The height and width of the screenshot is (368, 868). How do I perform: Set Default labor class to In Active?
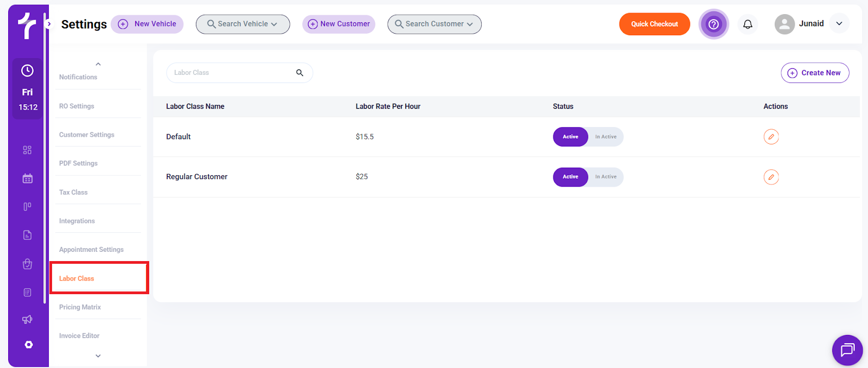coord(605,137)
